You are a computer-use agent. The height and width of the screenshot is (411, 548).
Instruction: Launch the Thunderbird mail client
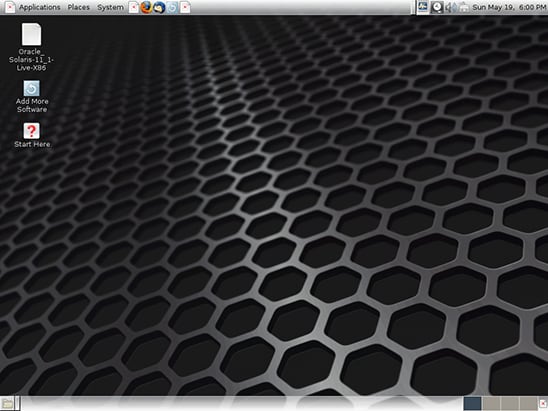click(x=159, y=7)
